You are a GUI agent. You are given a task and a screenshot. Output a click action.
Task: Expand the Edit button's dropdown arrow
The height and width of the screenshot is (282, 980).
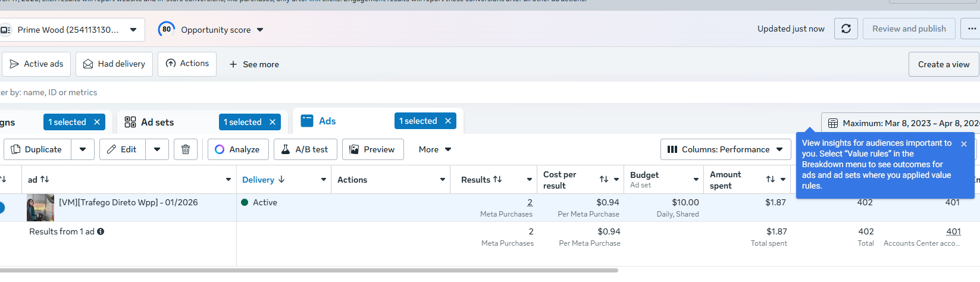157,149
